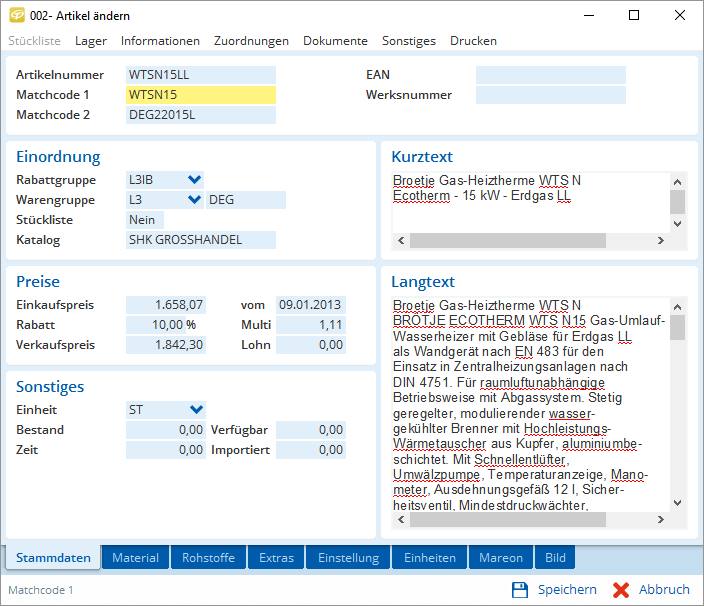Open the Sonstiges menu

[409, 41]
